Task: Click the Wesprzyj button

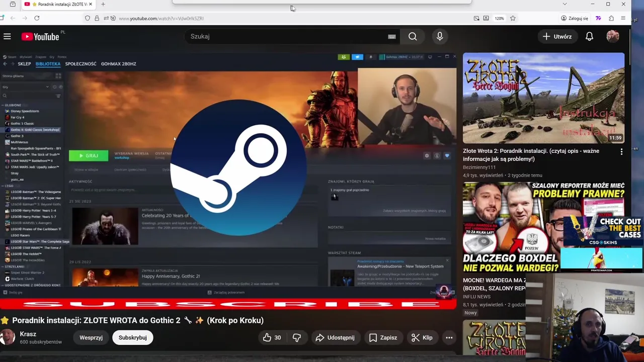Action: click(x=91, y=337)
